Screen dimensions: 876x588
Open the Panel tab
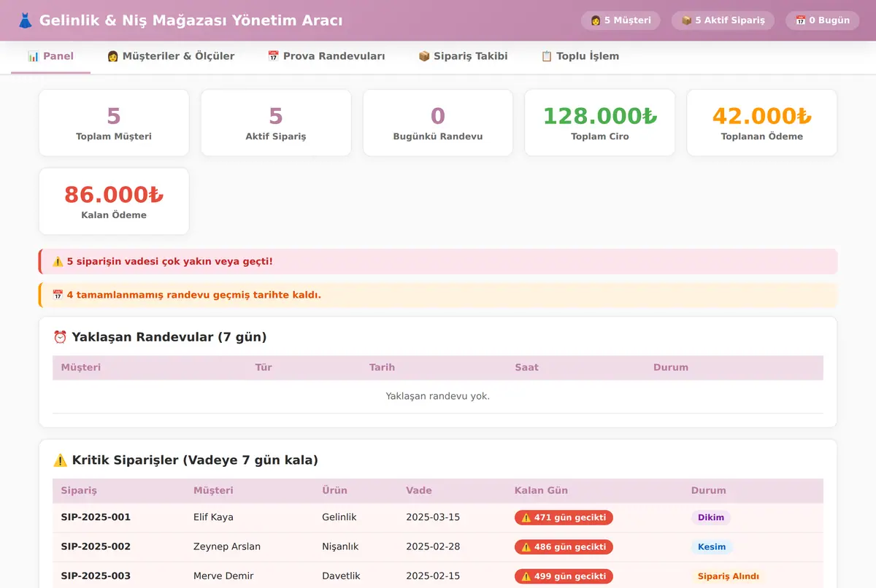click(50, 56)
